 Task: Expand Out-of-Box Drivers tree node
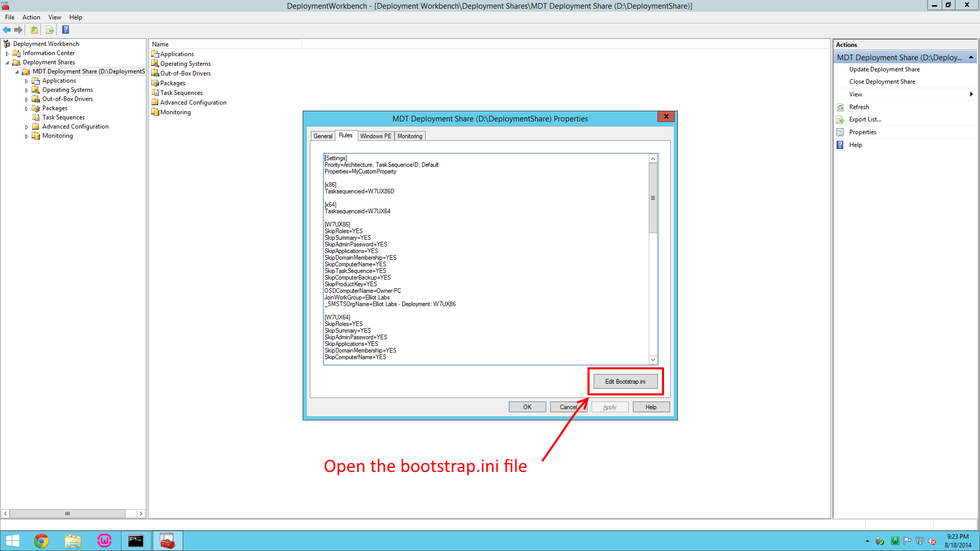[x=27, y=99]
